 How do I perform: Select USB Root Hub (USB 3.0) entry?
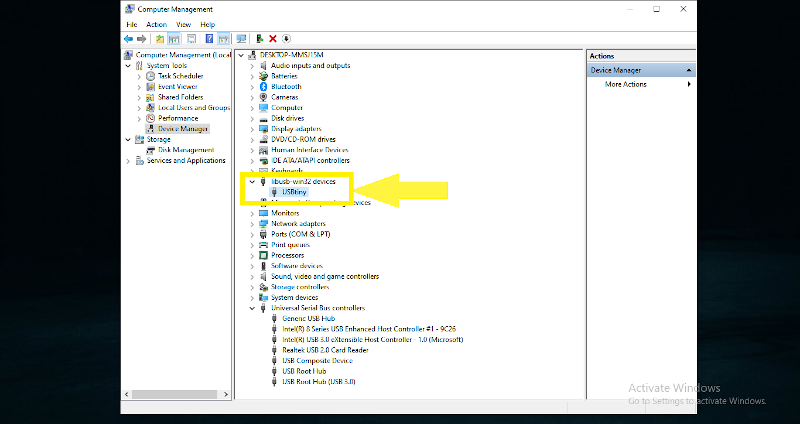pos(318,382)
